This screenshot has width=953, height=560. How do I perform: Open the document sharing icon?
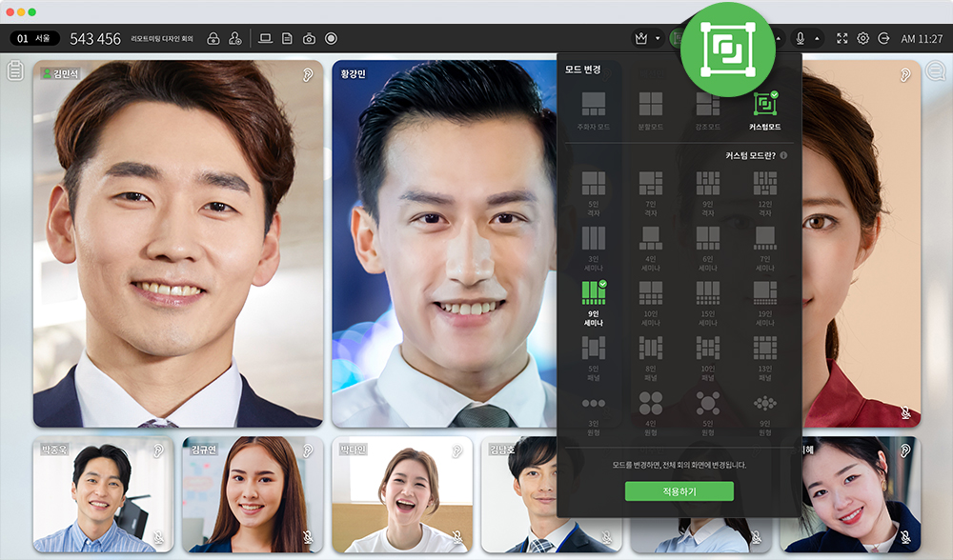287,39
